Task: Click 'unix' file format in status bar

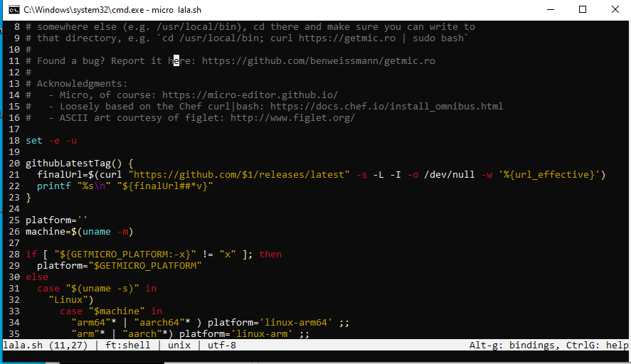Action: pos(179,345)
